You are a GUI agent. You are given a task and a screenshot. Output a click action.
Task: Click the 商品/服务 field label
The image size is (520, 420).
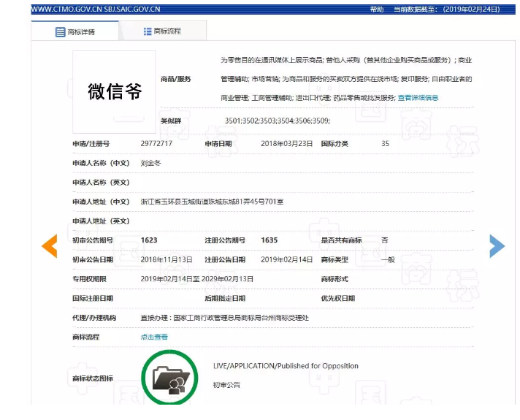pyautogui.click(x=176, y=79)
